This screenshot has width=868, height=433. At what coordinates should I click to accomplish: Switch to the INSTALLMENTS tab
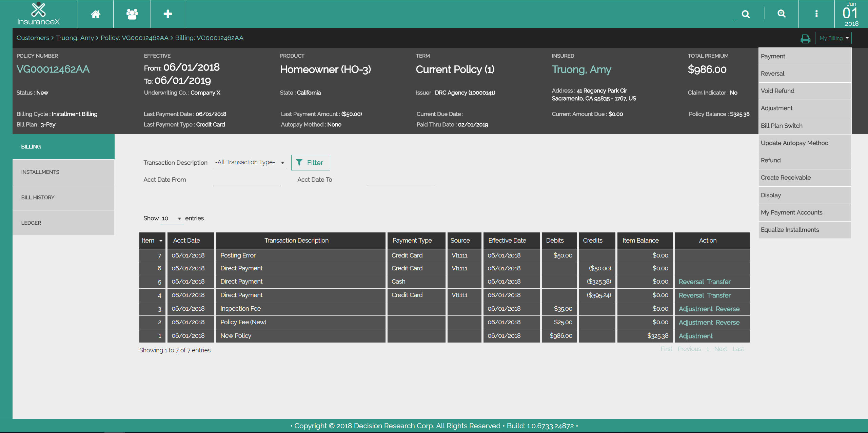click(40, 172)
